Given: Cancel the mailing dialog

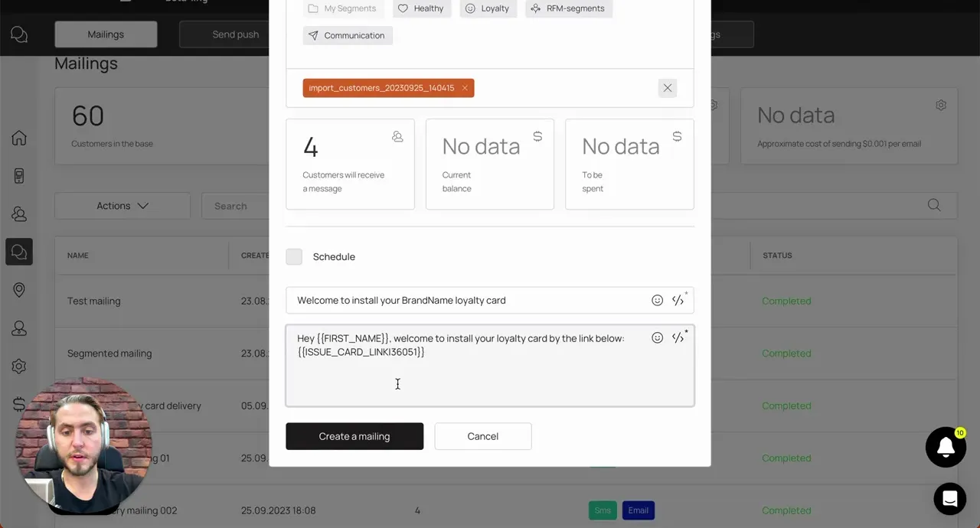Looking at the screenshot, I should pyautogui.click(x=483, y=436).
